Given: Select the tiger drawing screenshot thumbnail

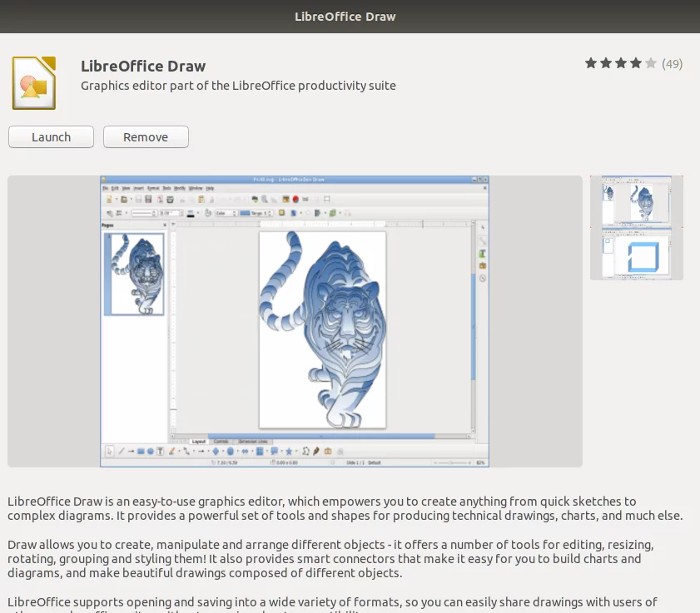Looking at the screenshot, I should pos(637,200).
